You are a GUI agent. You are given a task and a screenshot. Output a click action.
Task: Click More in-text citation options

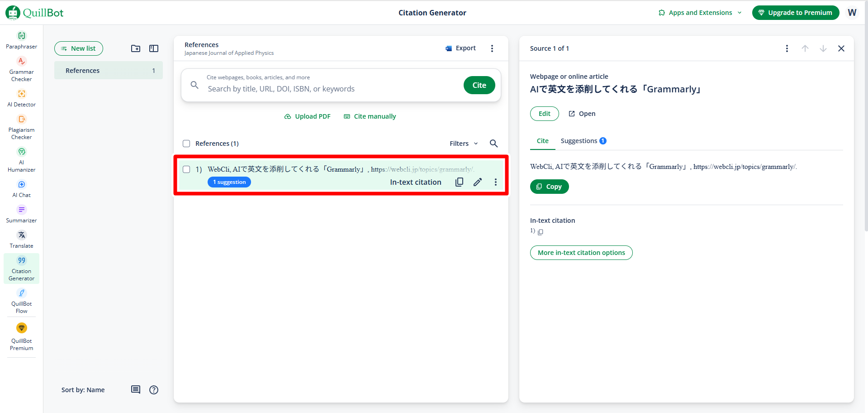pos(581,253)
